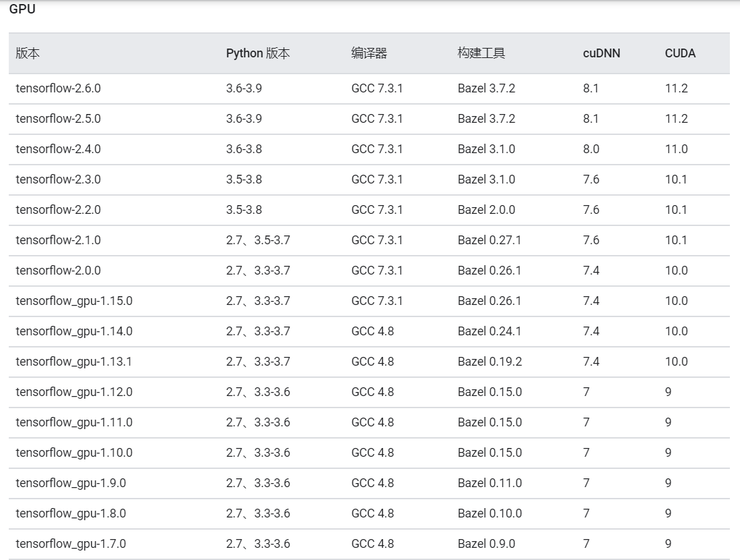740x560 pixels.
Task: Select the tensorflow-2.0.0 version cell
Action: click(x=58, y=271)
